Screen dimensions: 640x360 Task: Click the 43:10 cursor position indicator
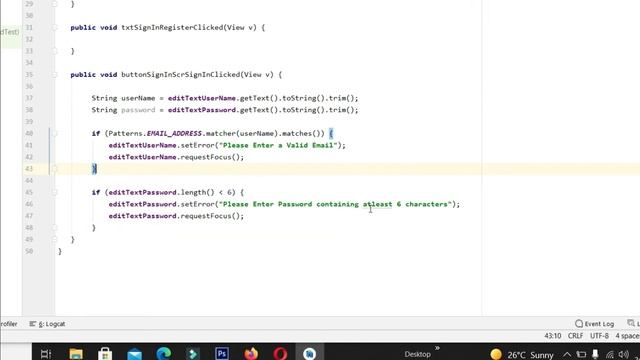pos(552,336)
